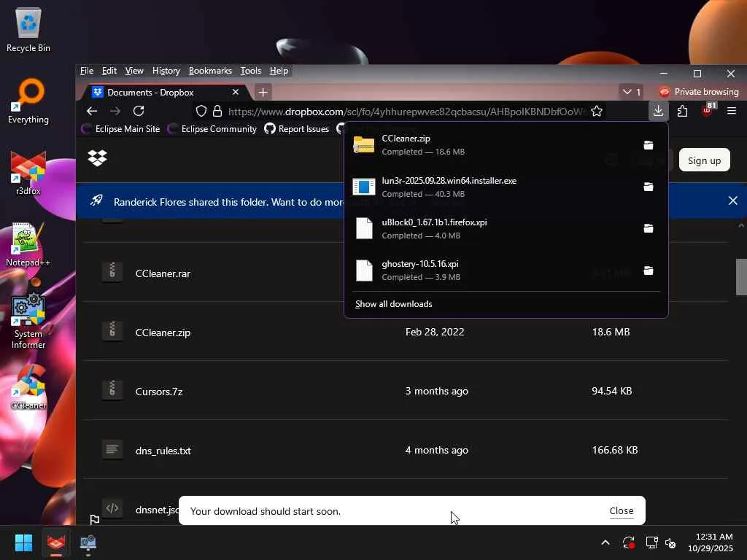Select CCleaner.rar file name
The image size is (747, 560).
[163, 274]
